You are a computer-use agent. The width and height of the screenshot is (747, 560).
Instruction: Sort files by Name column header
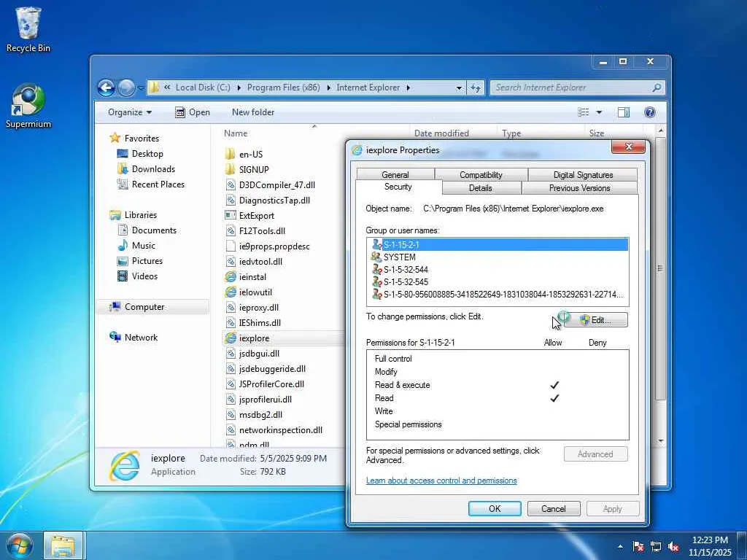[x=236, y=133]
